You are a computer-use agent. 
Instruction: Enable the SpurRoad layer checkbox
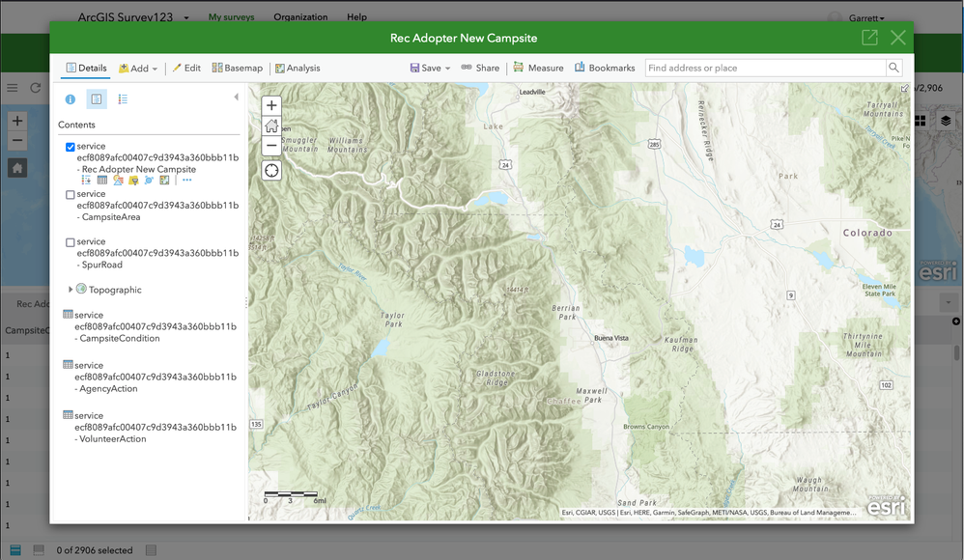tap(71, 242)
